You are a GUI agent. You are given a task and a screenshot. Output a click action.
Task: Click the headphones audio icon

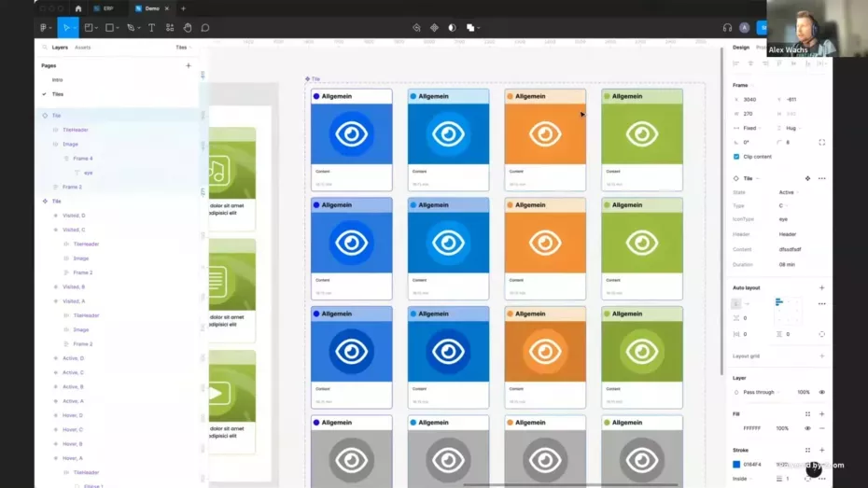(x=727, y=28)
